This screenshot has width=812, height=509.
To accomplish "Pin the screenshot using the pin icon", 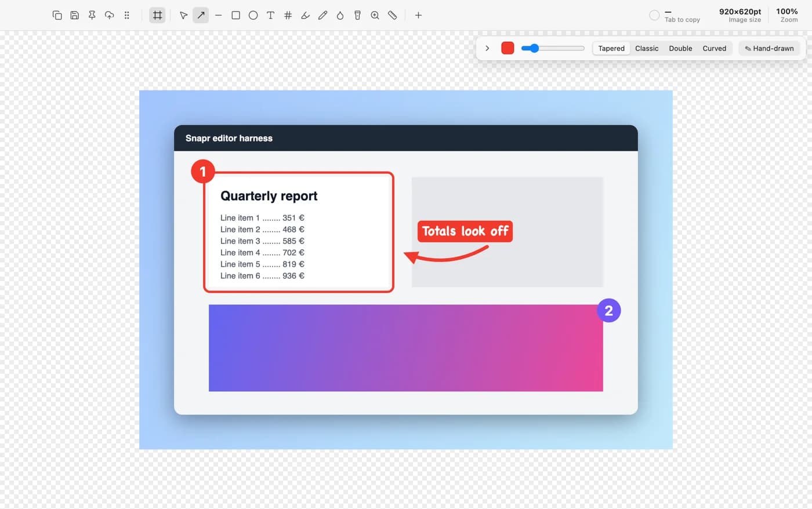I will coord(92,15).
